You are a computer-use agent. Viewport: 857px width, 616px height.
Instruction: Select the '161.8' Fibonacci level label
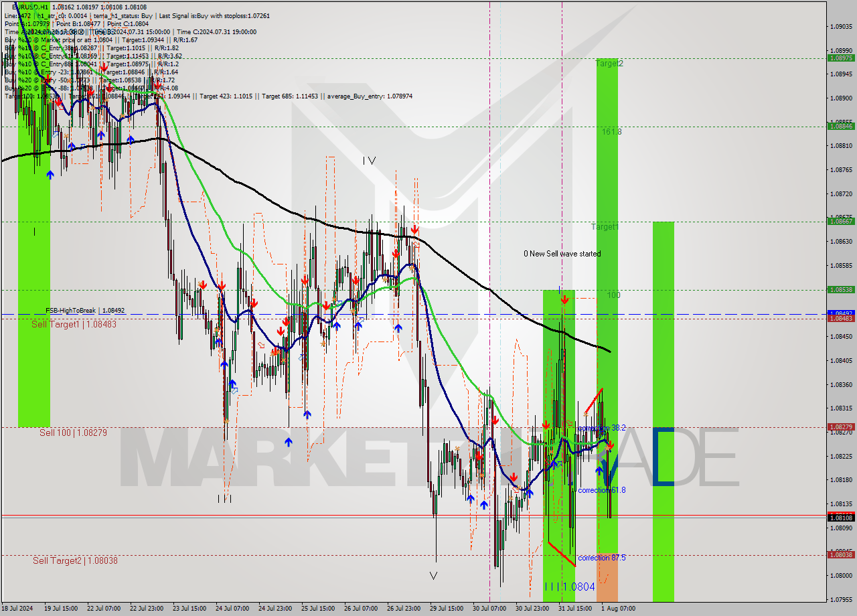tap(611, 132)
